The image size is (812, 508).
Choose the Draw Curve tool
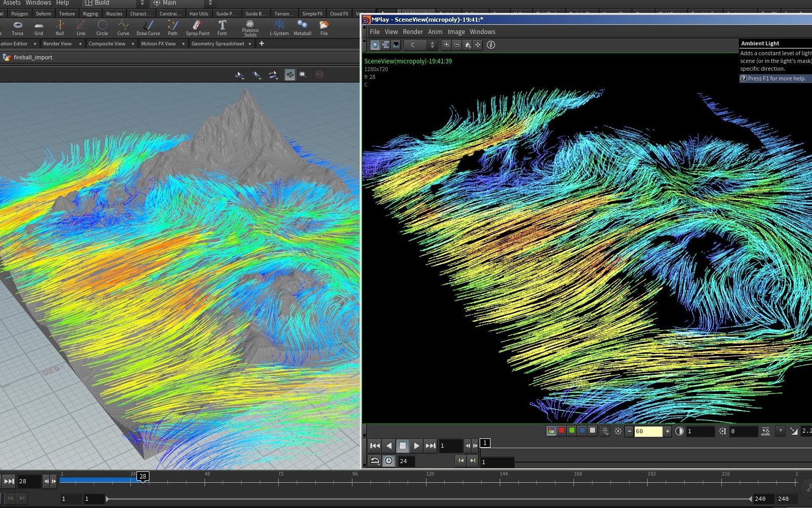[x=148, y=27]
